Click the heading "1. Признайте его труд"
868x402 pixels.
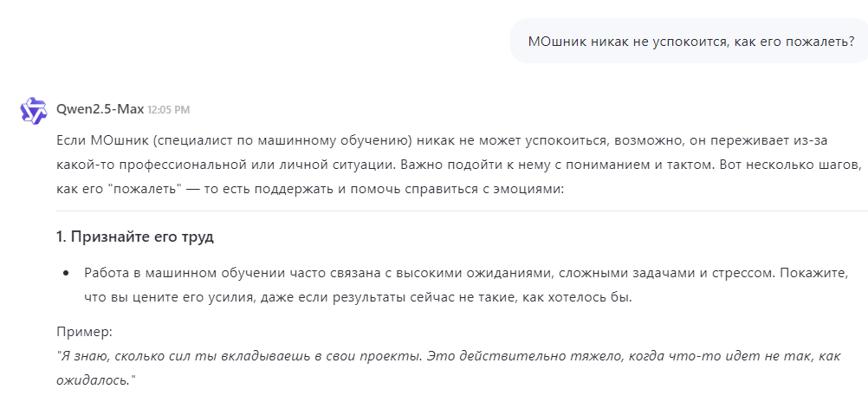click(134, 237)
